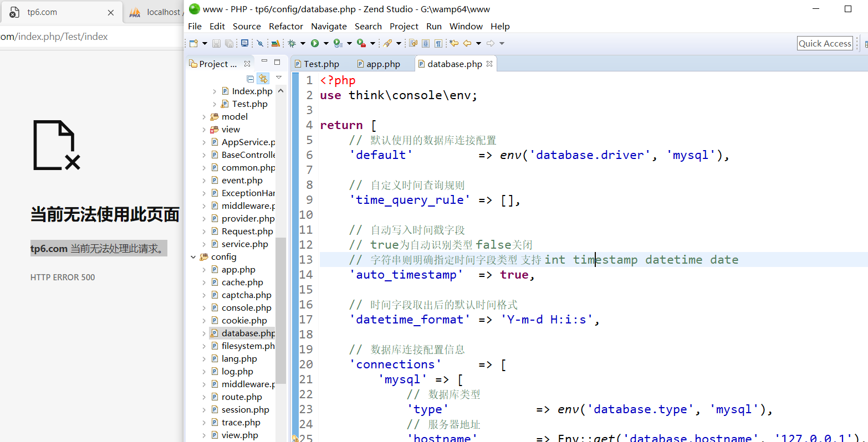Open the Debug dropdown arrow

(303, 43)
